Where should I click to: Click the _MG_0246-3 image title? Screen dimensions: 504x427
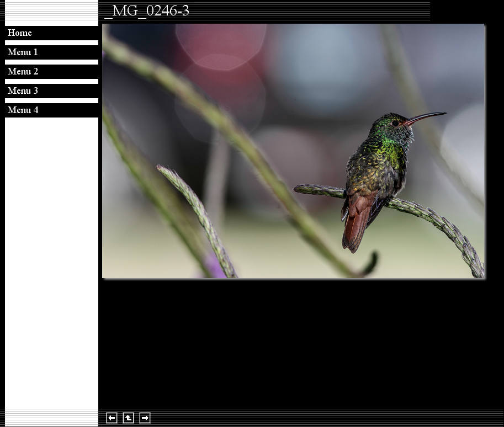click(147, 11)
